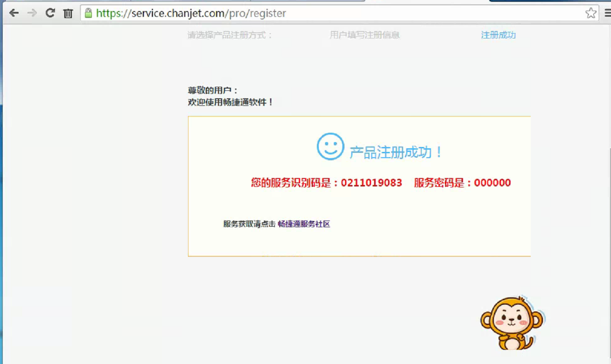This screenshot has height=364, width=611.
Task: Click the 产品注册成功！ heading text
Action: [396, 152]
